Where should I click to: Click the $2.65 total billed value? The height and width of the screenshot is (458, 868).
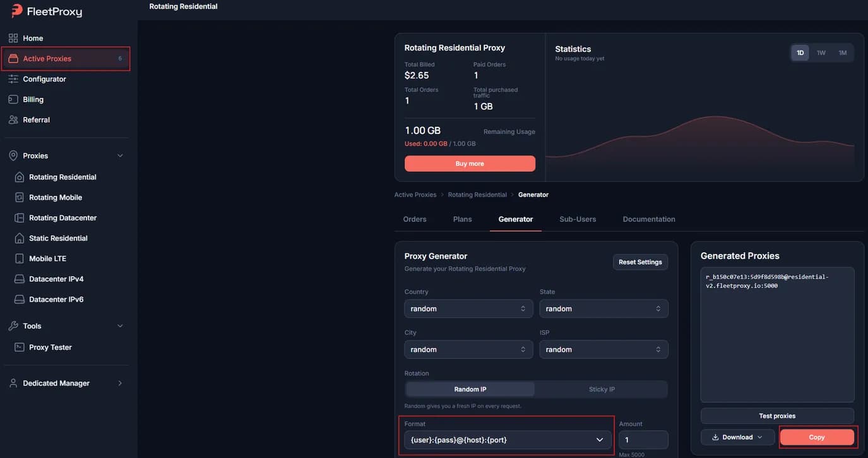[x=417, y=75]
